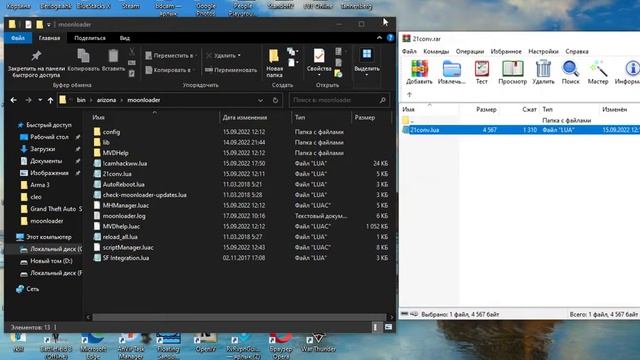Viewport: 640px width, 360px height.
Task: Open Delete (Удалить) dropdown arrow
Action: pyautogui.click(x=239, y=56)
